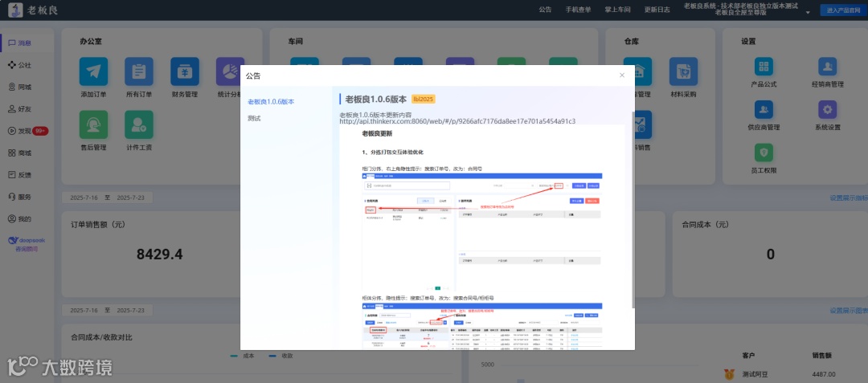
Task: Open the 经销商管理 icon
Action: 828,67
